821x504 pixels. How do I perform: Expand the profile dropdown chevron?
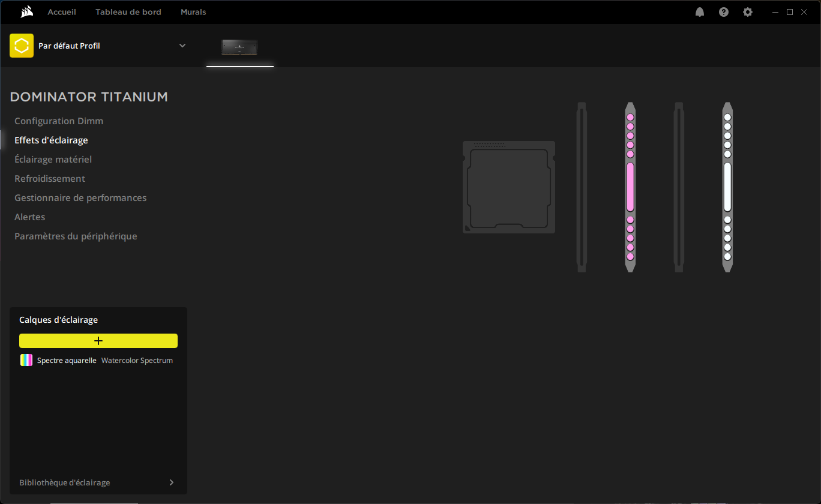[182, 46]
